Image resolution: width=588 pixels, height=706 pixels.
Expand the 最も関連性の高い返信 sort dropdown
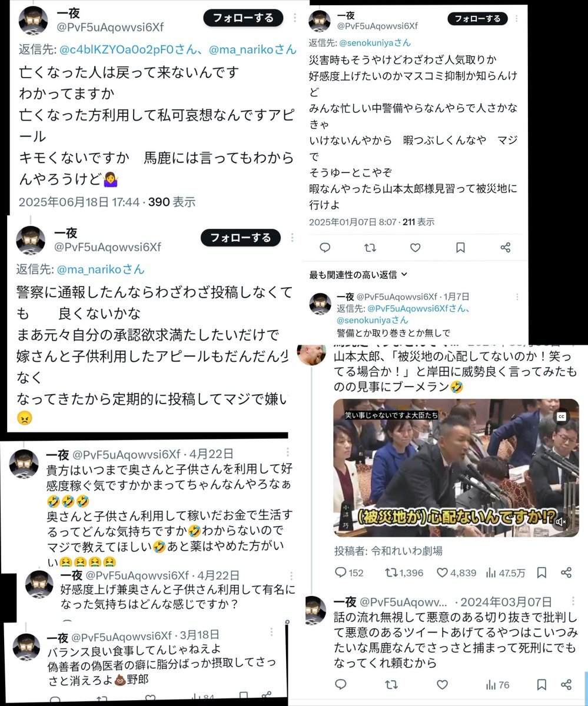(x=358, y=275)
